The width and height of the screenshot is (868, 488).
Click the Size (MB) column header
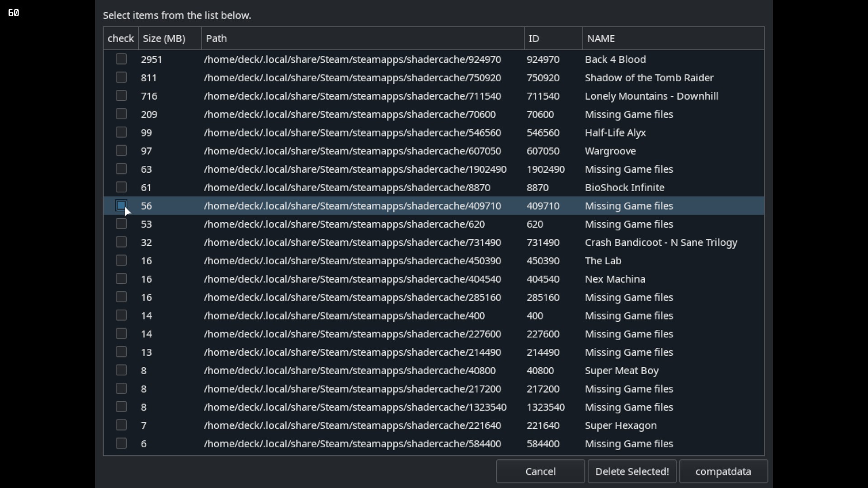(164, 38)
